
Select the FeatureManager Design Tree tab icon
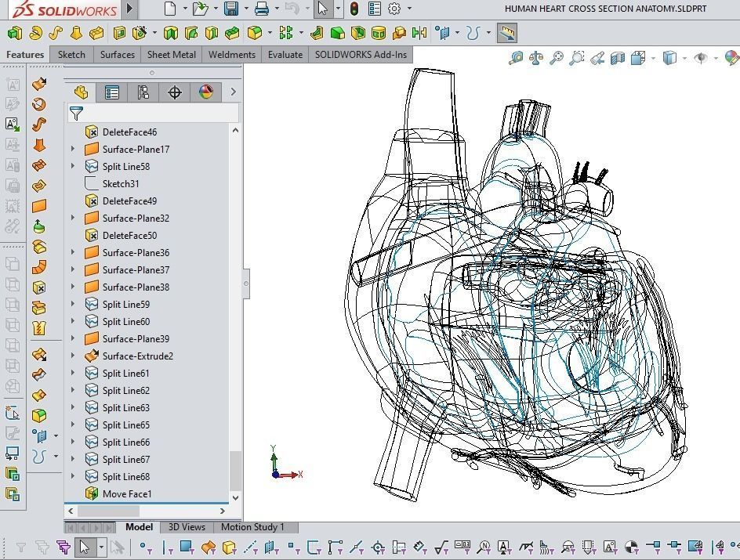point(81,92)
